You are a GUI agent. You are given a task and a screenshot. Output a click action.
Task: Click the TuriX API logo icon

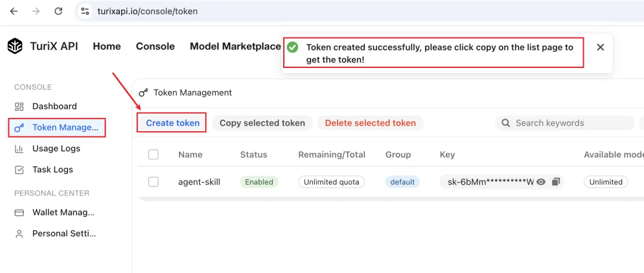[x=15, y=46]
